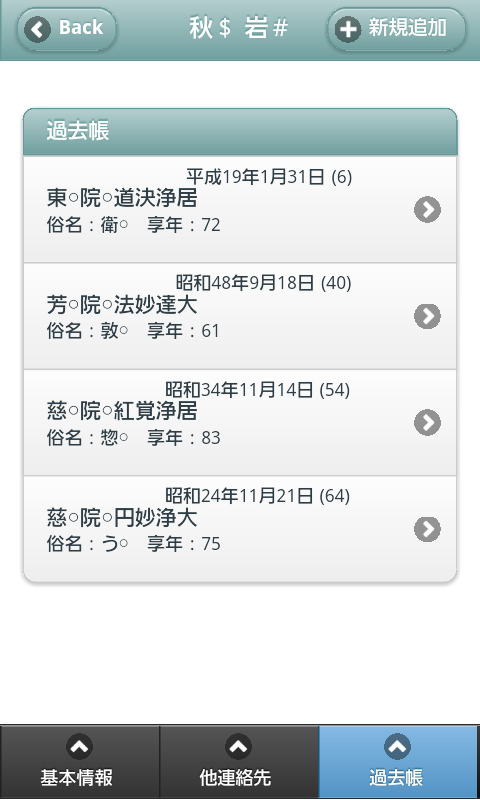Click the Back arrow icon
The image size is (480, 800).
click(x=37, y=29)
